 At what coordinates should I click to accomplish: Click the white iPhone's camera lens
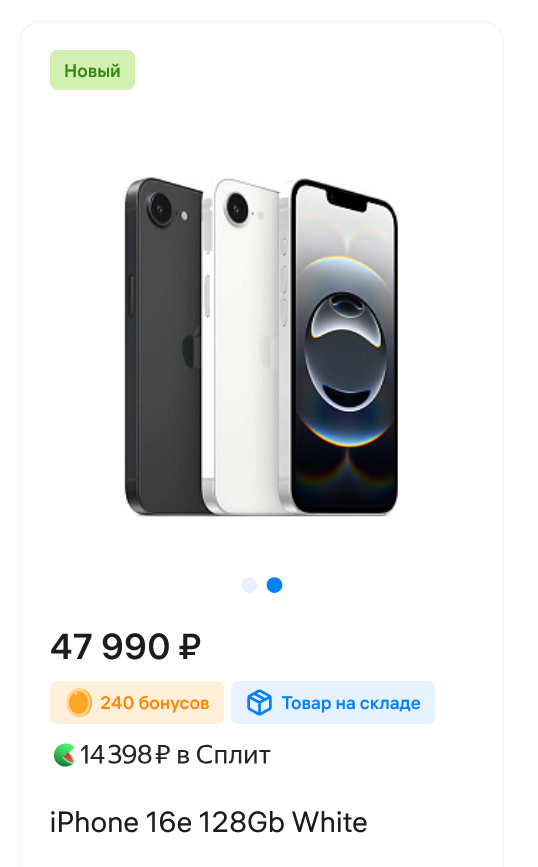tap(237, 207)
